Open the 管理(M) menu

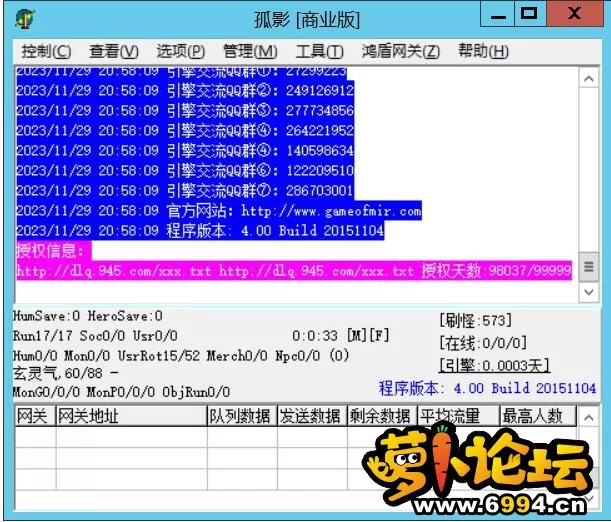tap(250, 51)
